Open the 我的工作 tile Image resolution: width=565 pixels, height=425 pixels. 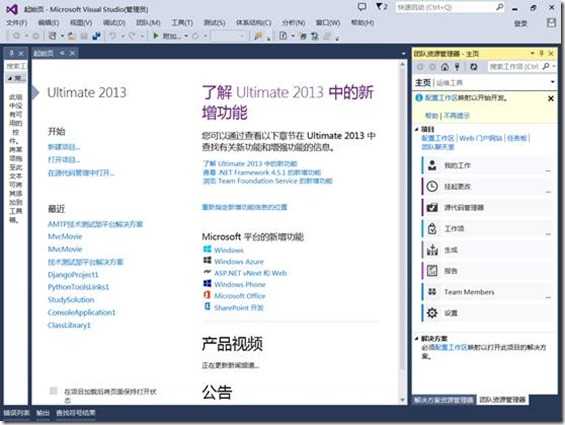point(486,165)
